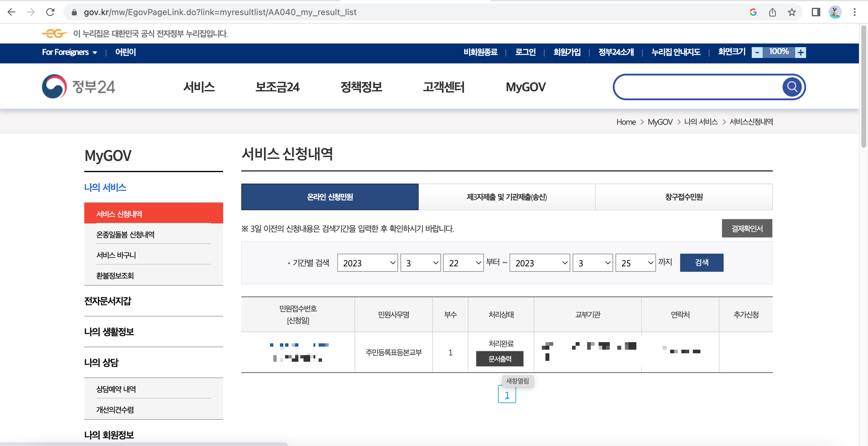Open the end day 25 dropdown

635,263
